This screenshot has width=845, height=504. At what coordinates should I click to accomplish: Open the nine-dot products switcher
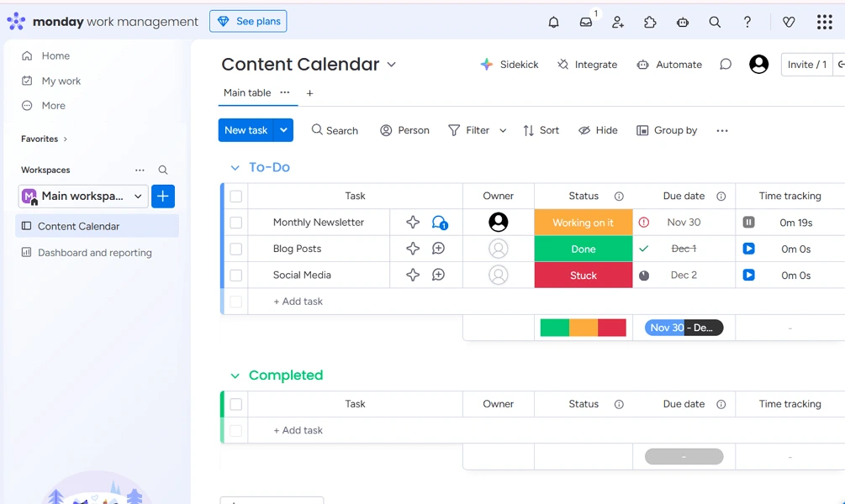pyautogui.click(x=825, y=22)
